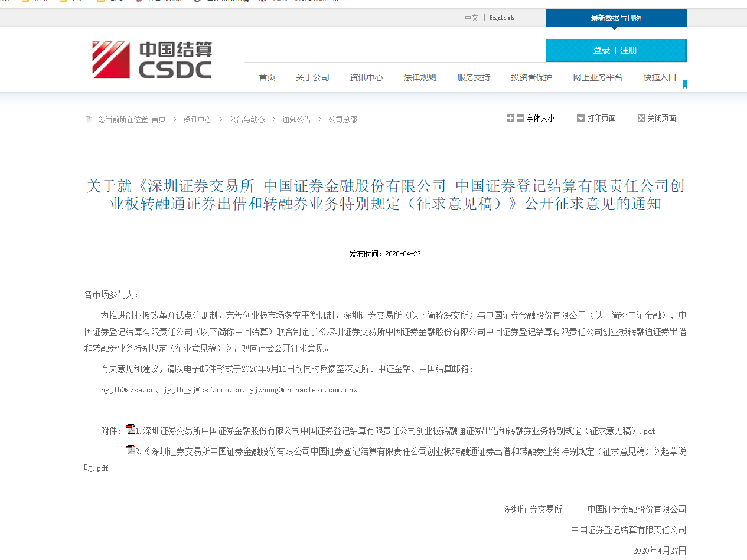Viewport: 747px width, 560px height.
Task: Open 首页 in the navigation menu
Action: coord(267,77)
